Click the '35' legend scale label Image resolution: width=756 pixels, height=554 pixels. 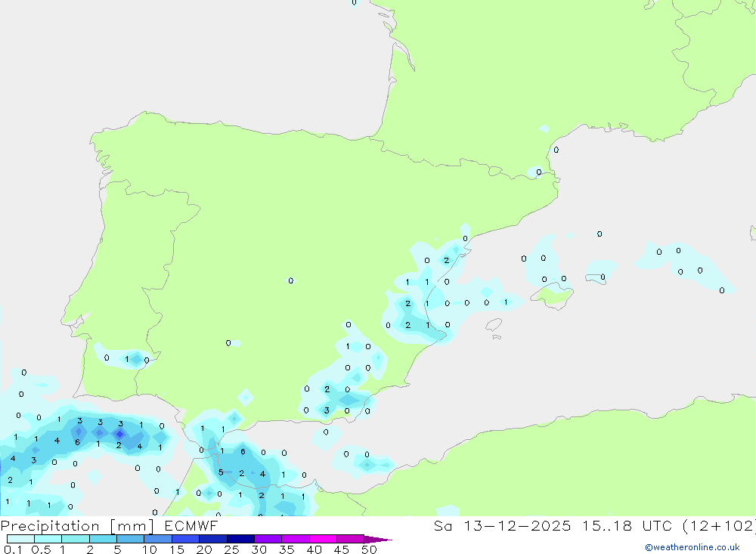(287, 549)
